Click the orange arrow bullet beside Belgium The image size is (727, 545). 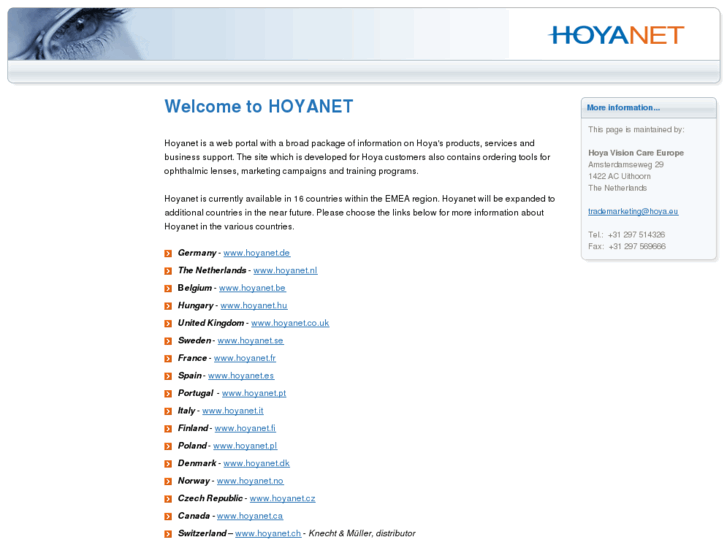(x=168, y=289)
